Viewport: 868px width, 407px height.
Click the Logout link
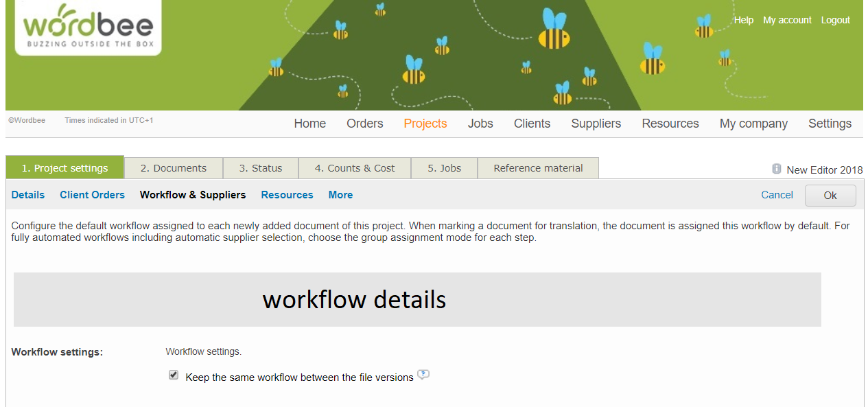835,21
